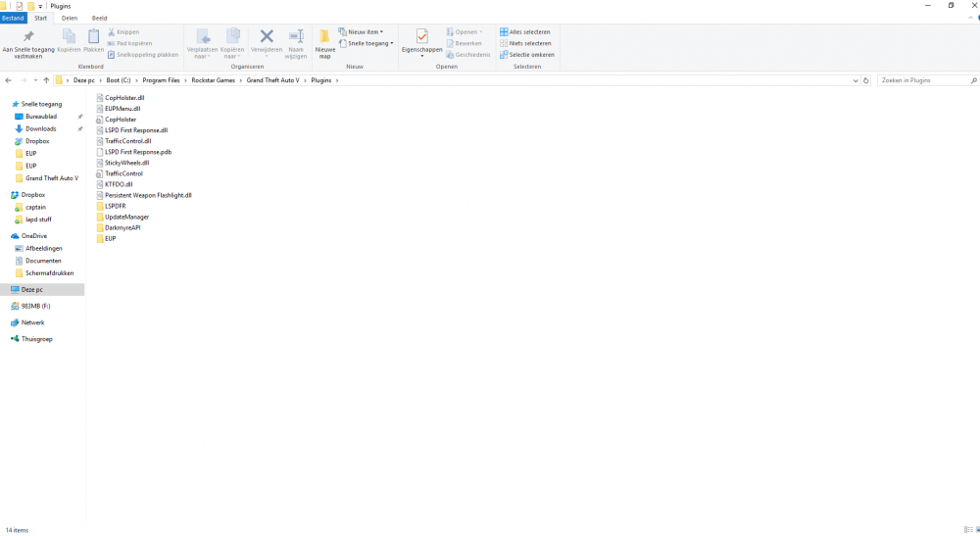Click Bewerken in the ribbon

pos(464,43)
